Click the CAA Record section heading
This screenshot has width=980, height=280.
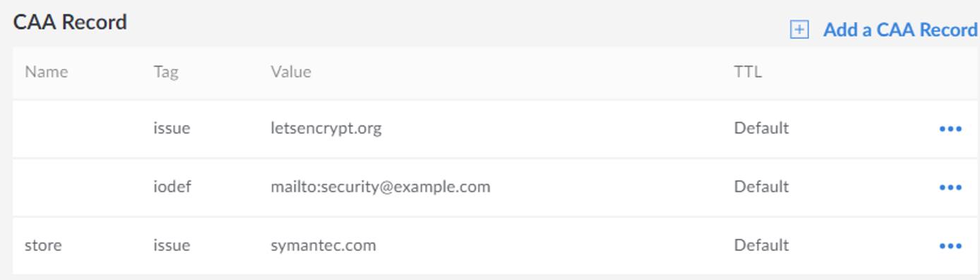[x=71, y=22]
